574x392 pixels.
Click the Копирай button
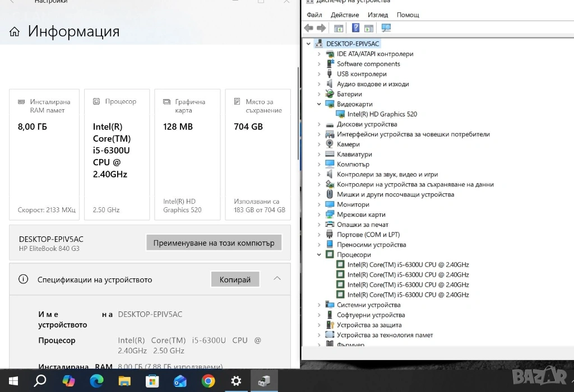[235, 279]
